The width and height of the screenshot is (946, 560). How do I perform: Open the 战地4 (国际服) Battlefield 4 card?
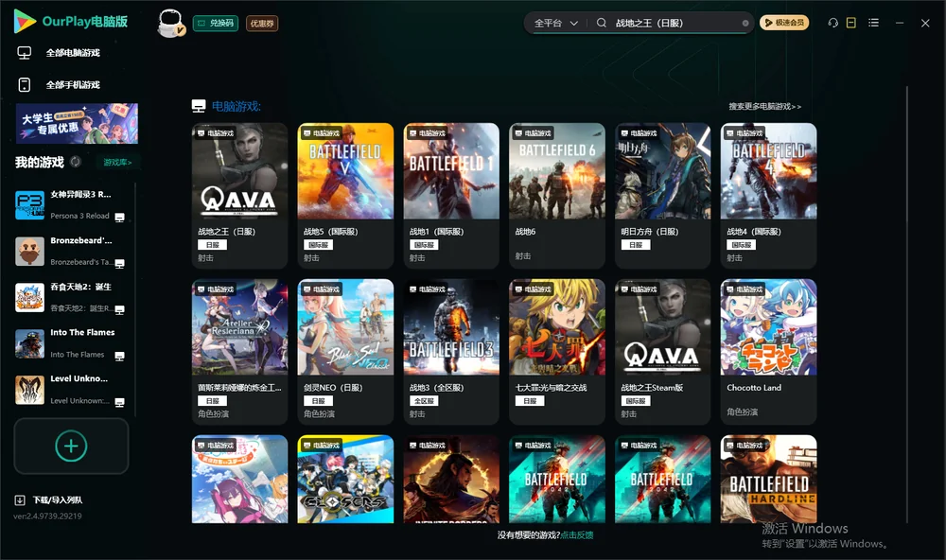pyautogui.click(x=768, y=196)
